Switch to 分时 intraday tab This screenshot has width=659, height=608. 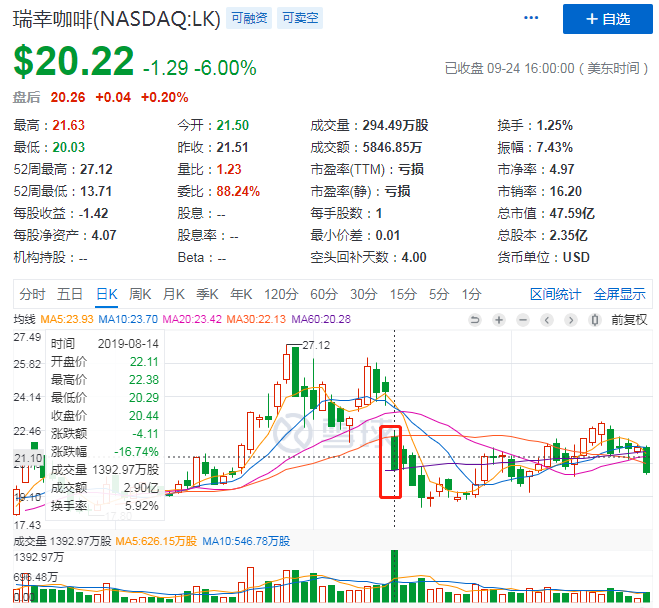(x=32, y=294)
